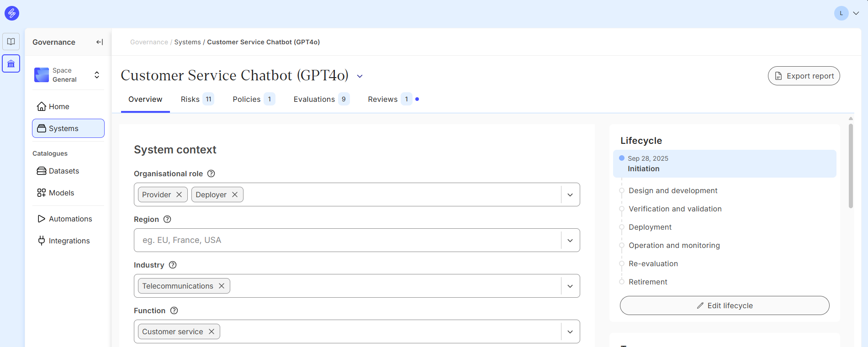Click the help icon next to Organisational role
The image size is (868, 347).
pyautogui.click(x=211, y=173)
